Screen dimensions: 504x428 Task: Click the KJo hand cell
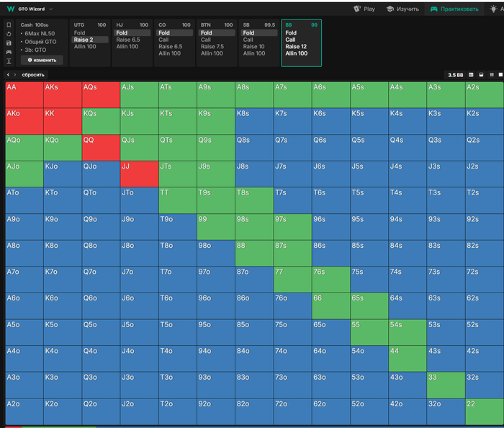pos(63,174)
